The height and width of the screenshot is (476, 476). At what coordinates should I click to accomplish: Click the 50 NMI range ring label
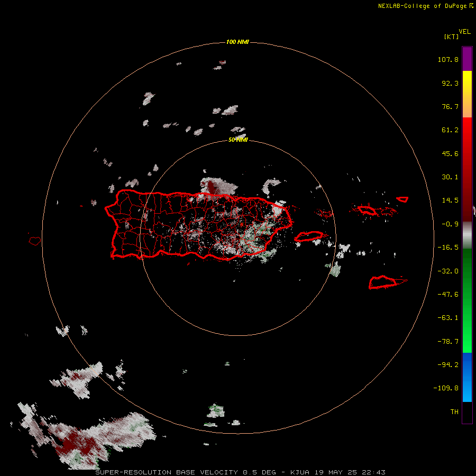(238, 140)
